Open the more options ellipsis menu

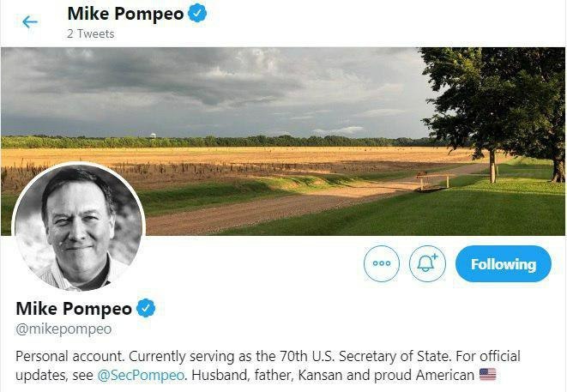382,263
